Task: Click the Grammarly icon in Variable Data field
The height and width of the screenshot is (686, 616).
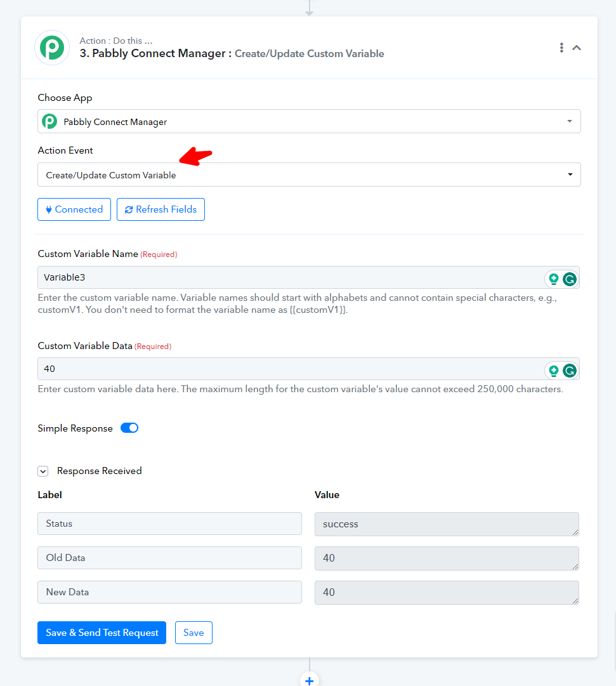Action: pyautogui.click(x=569, y=371)
